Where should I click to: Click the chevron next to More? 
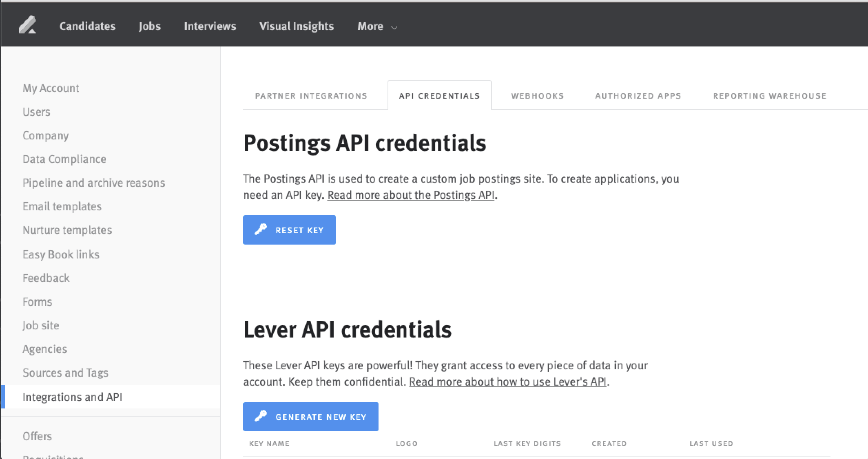click(x=393, y=28)
